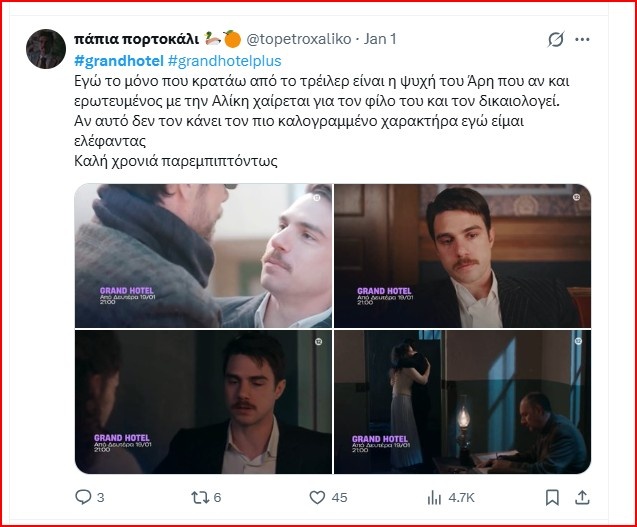View top-right image of man by door
Screen dimensions: 637x527
[462, 256]
